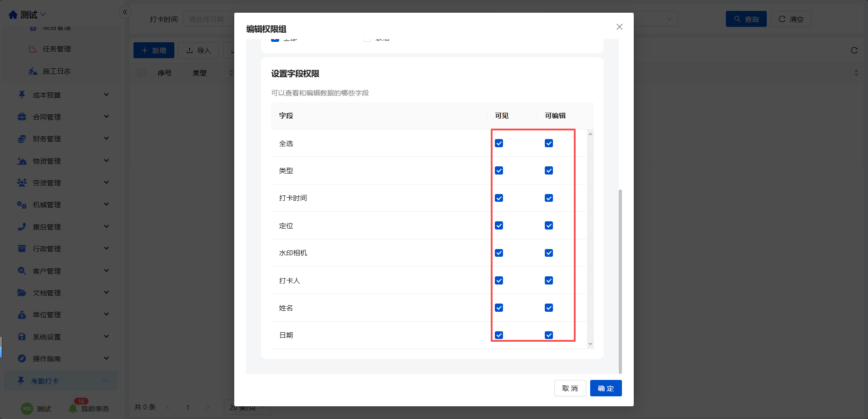Close the 编辑权限组 dialog
The height and width of the screenshot is (419, 868).
(619, 27)
